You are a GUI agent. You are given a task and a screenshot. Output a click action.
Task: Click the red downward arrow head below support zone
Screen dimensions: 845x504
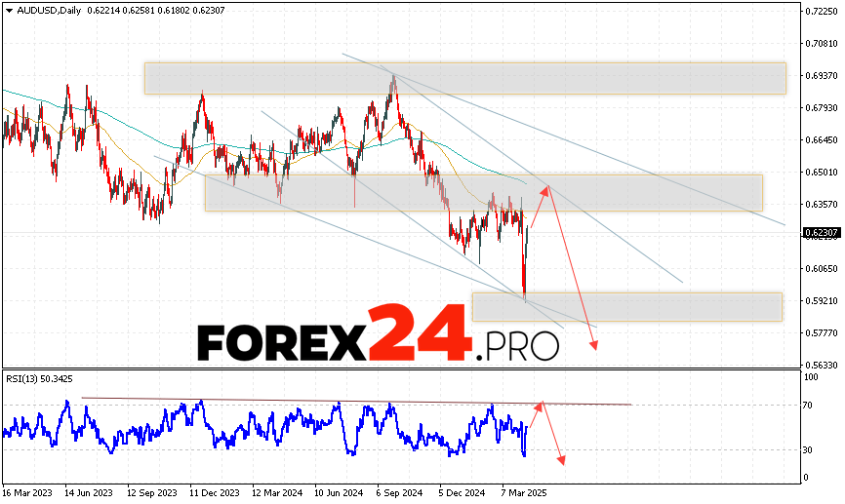[592, 345]
